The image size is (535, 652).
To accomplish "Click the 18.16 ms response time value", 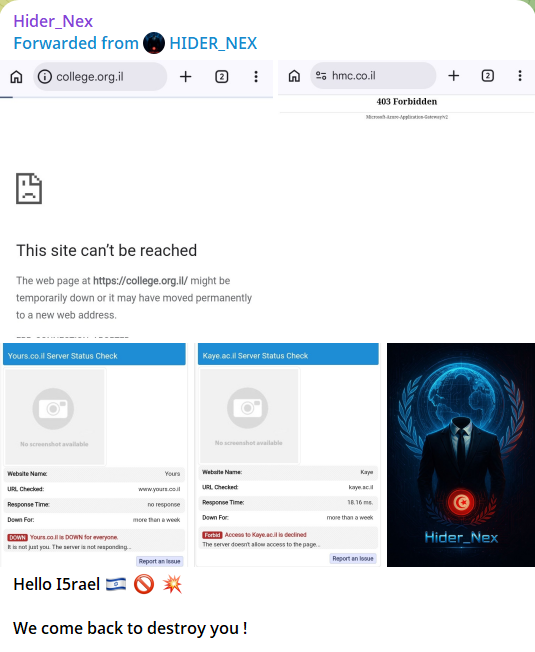I will tap(360, 502).
